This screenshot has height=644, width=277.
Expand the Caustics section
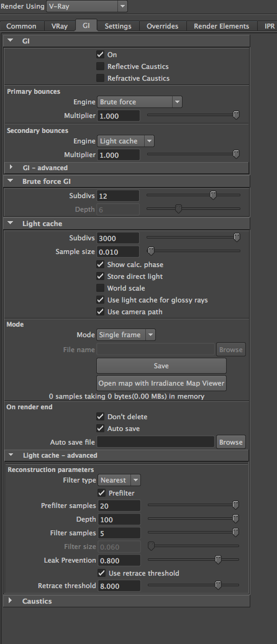click(11, 601)
